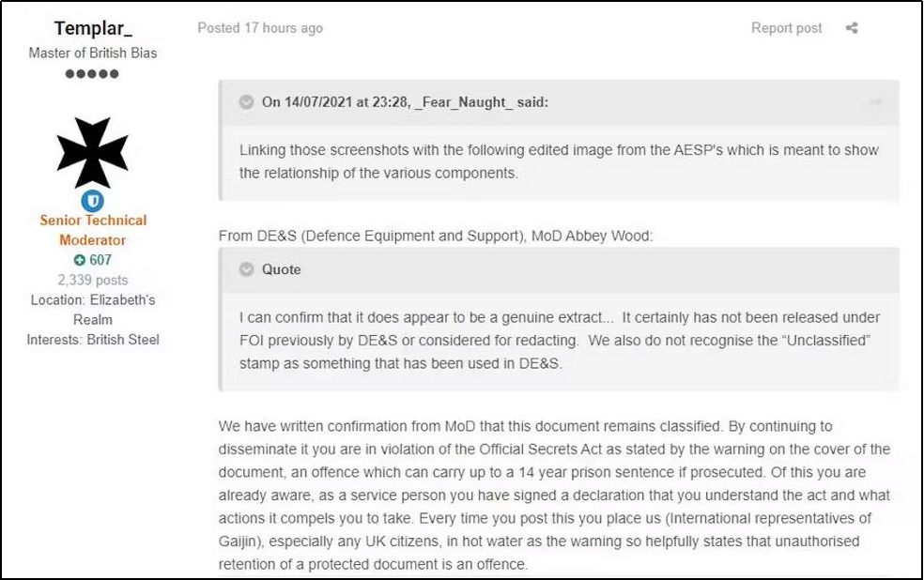This screenshot has height=580, width=924.
Task: Click the five rank pips under username
Action: pyautogui.click(x=92, y=73)
